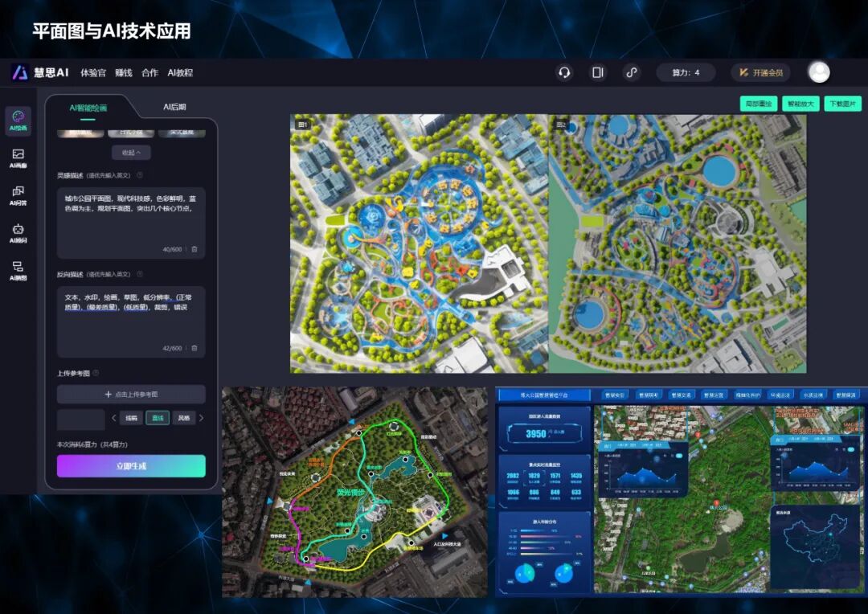Screen dimensions: 868x614
Task: Click the 荧光慢步 label on the route map
Action: coord(350,492)
